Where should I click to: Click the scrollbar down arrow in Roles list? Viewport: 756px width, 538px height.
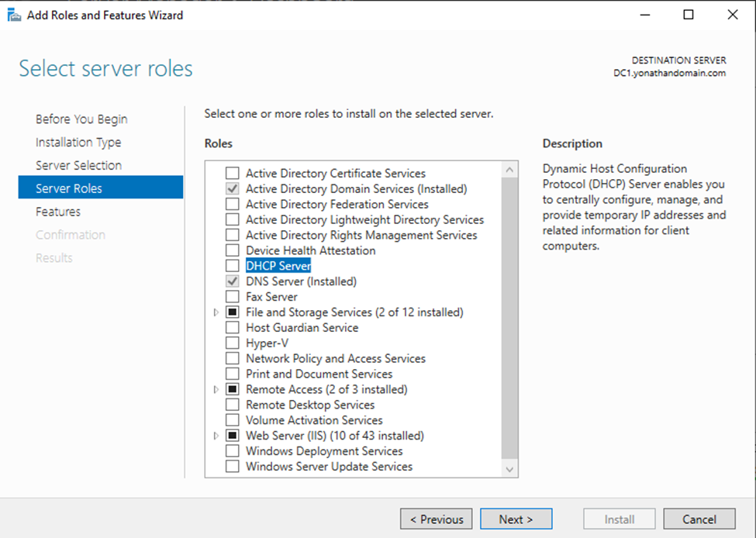[509, 469]
